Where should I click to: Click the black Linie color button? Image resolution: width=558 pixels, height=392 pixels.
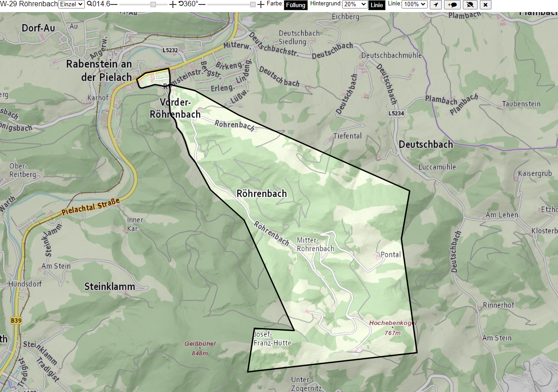click(377, 5)
